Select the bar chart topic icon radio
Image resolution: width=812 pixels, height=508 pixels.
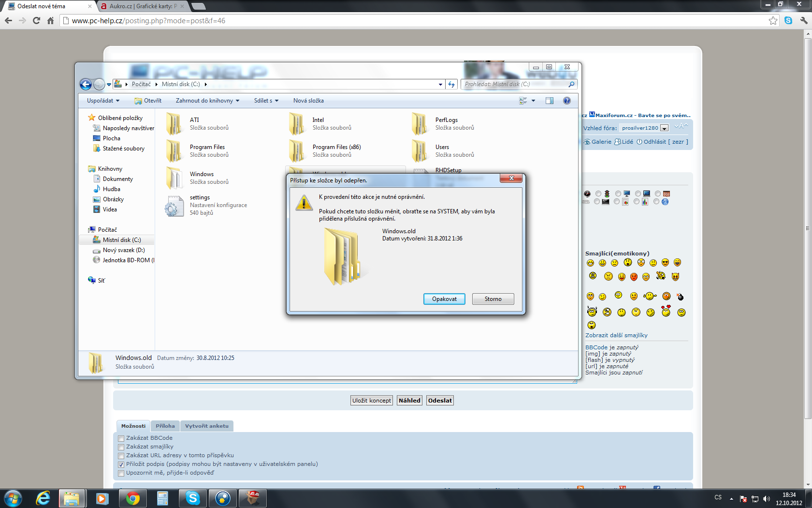tap(637, 202)
